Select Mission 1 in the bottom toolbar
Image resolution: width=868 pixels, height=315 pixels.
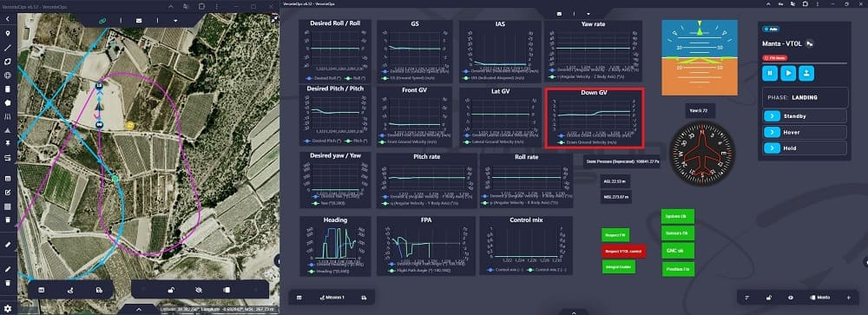click(x=332, y=298)
